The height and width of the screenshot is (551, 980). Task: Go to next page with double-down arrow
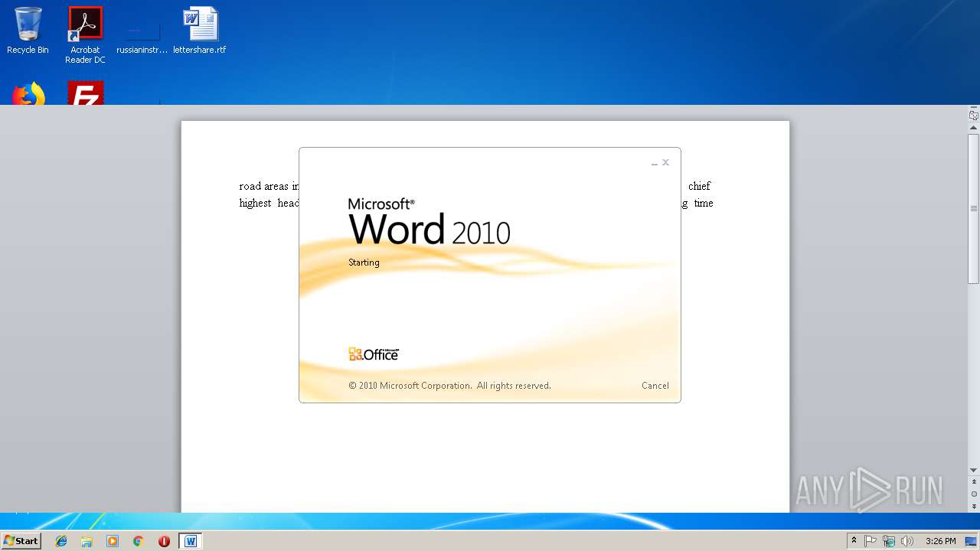973,506
